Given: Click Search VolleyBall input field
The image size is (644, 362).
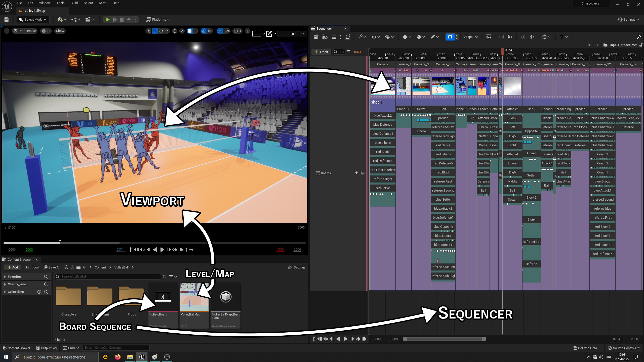Looking at the screenshot, I should click(108, 277).
